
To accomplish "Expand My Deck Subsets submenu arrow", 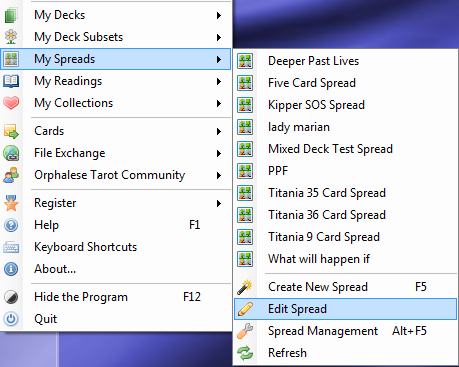I will (x=219, y=37).
